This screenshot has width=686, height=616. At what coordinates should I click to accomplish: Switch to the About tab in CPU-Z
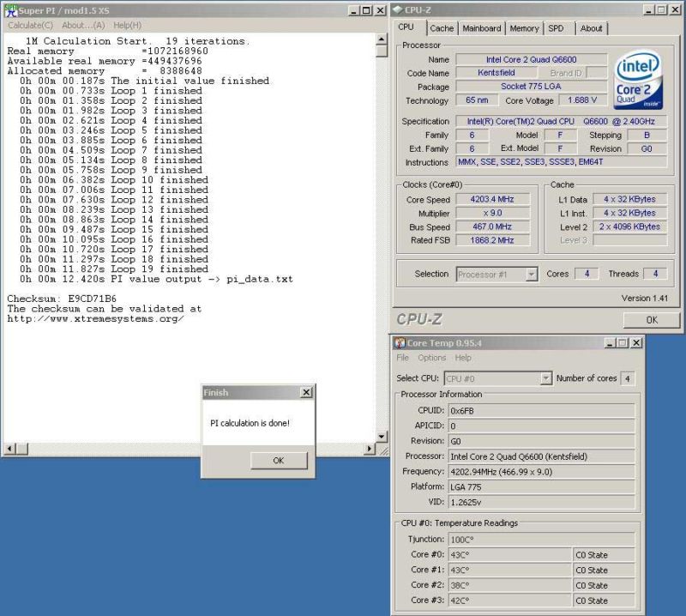(591, 28)
